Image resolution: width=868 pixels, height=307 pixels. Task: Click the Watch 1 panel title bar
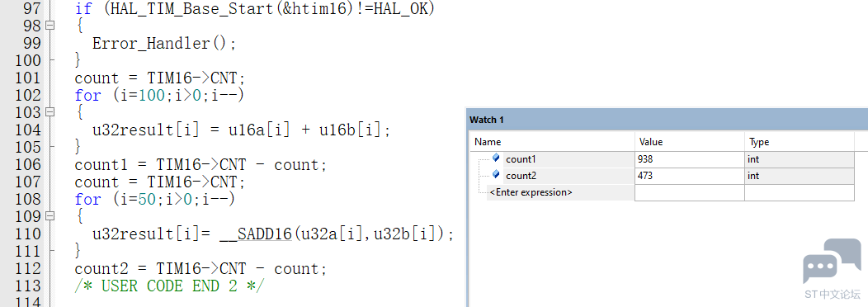[667, 120]
